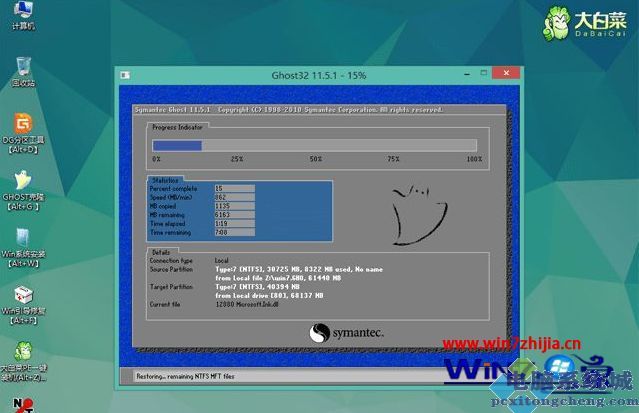Click the MB remaining value 6163
The height and width of the screenshot is (413, 639).
click(x=235, y=215)
